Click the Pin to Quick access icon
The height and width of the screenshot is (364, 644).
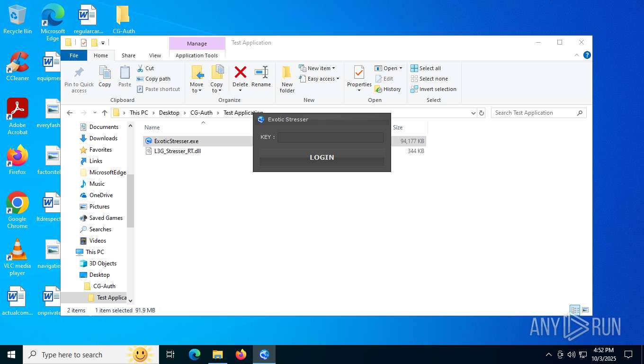(x=79, y=73)
